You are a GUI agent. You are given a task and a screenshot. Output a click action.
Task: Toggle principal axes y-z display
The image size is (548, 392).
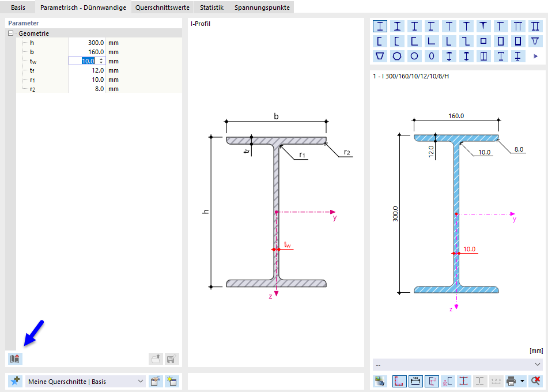(432, 381)
